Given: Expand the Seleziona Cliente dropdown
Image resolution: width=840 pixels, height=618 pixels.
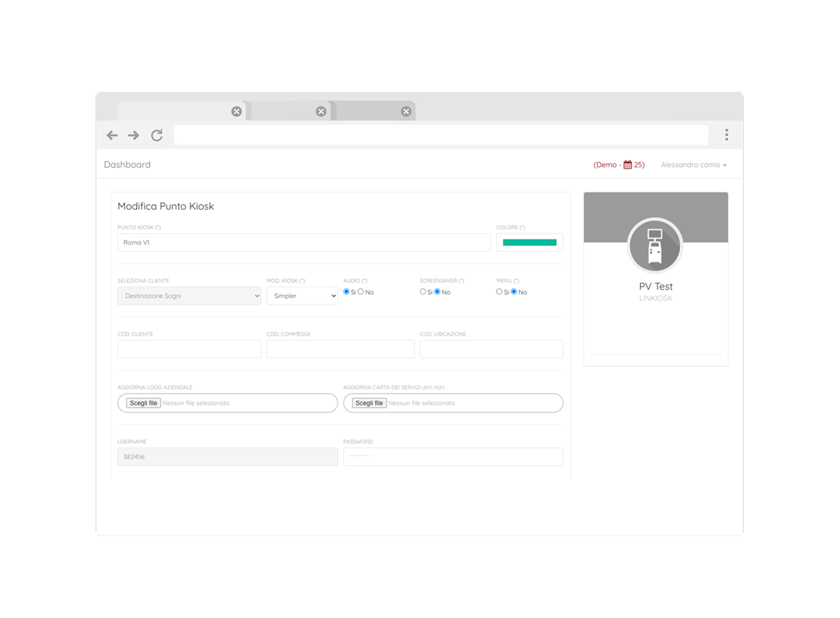Looking at the screenshot, I should click(189, 296).
